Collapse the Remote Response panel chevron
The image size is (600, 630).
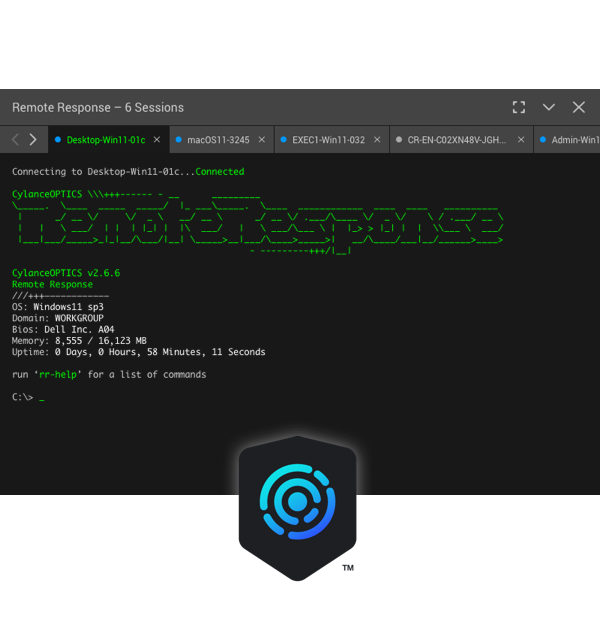[549, 107]
